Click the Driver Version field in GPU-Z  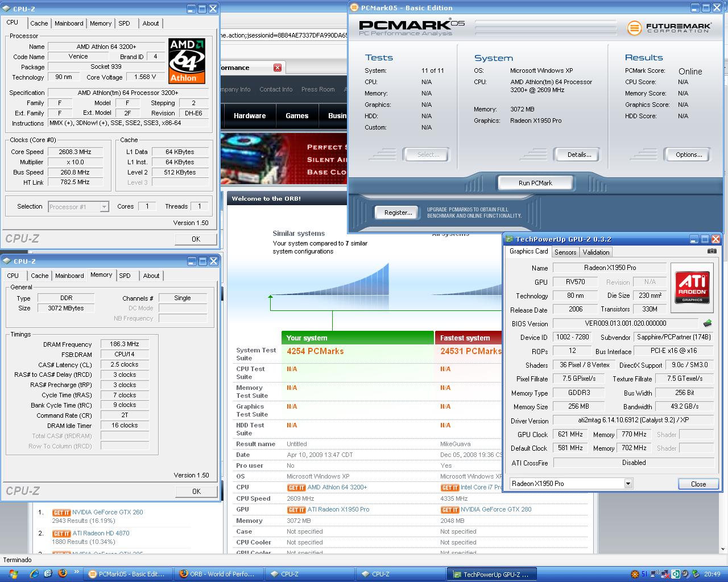tap(634, 421)
